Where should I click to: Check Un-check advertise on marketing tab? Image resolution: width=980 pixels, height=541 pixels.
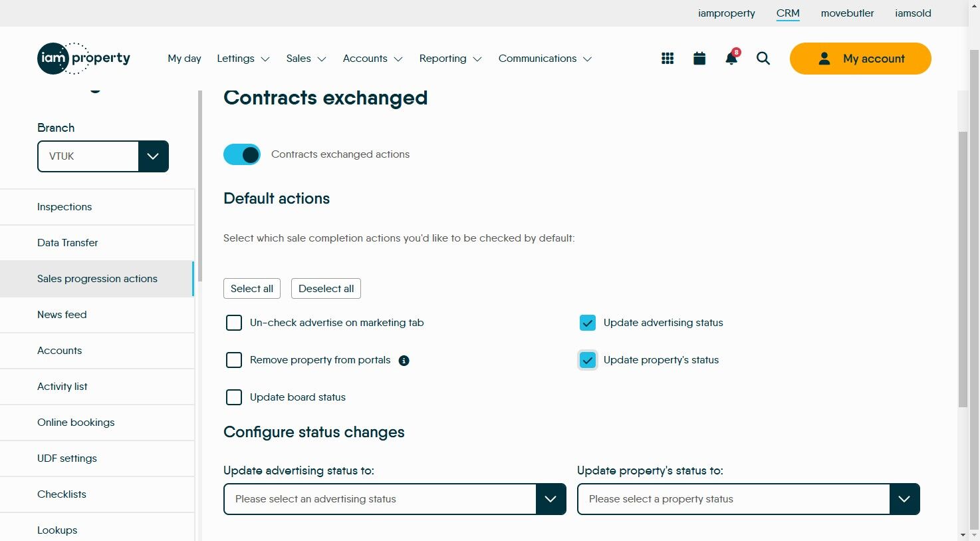tap(234, 323)
